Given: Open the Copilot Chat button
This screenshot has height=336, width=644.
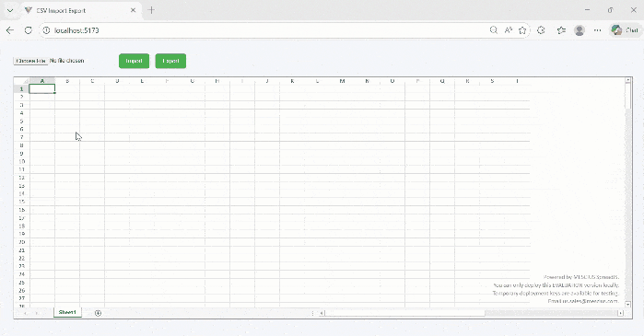Looking at the screenshot, I should (625, 30).
